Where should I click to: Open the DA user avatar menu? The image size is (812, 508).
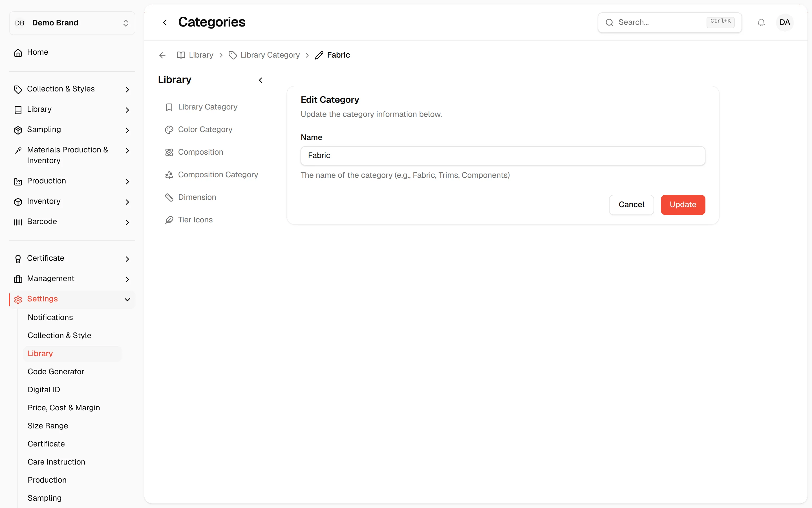(784, 23)
